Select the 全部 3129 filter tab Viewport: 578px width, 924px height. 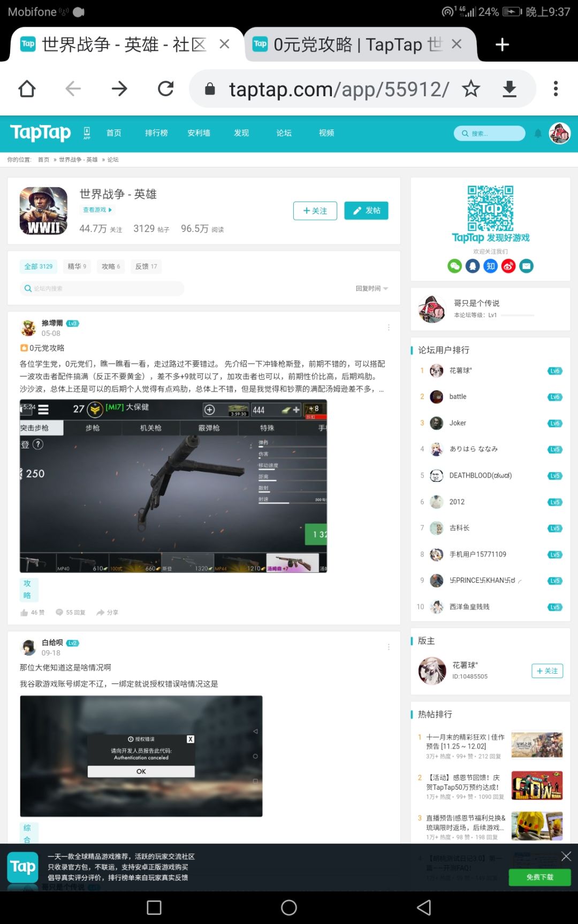(38, 266)
